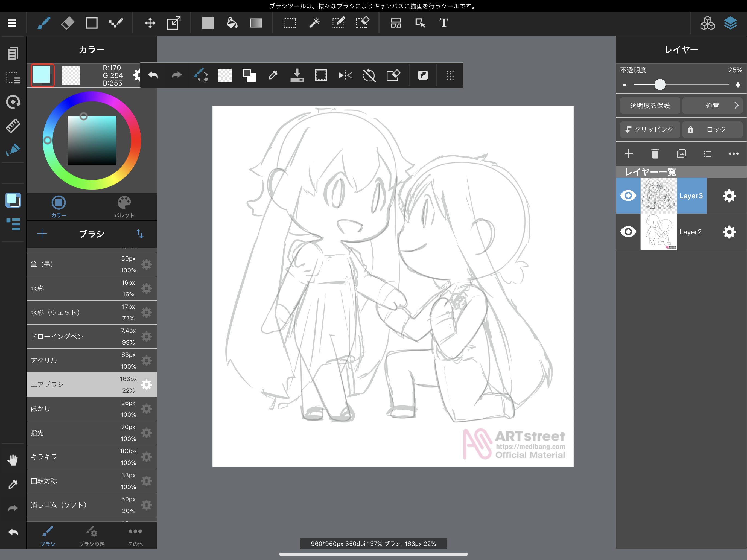
Task: Add a new layer with plus
Action: (628, 154)
